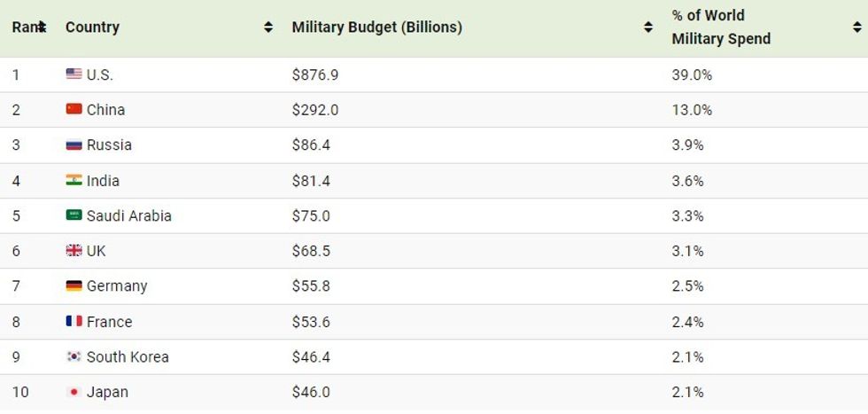This screenshot has height=414, width=868.
Task: Select the 13.0% world spend cell
Action: coord(692,110)
